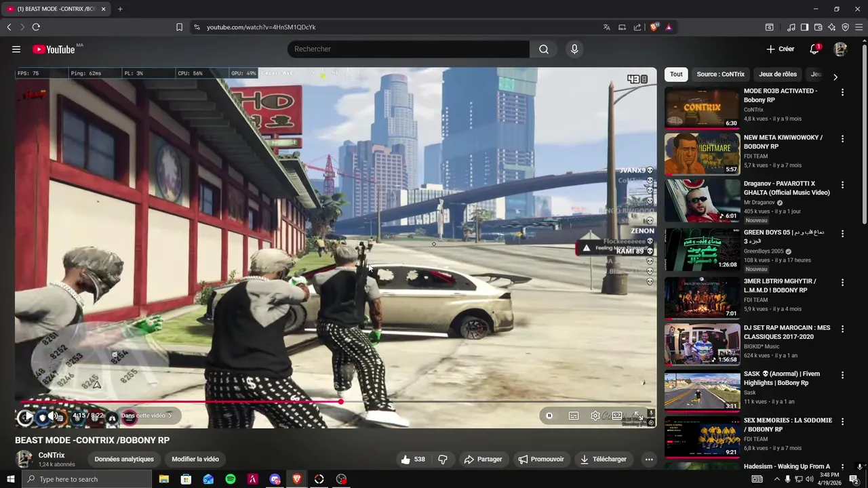Screen dimensions: 868x488
Task: Open options for MODE RO3B ACTIVATED video
Action: [842, 92]
